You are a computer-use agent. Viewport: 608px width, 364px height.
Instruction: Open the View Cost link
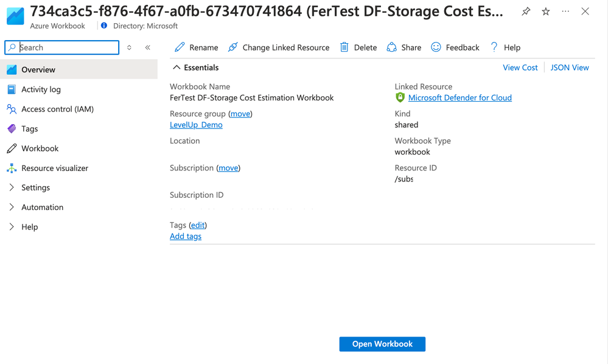[x=520, y=68]
